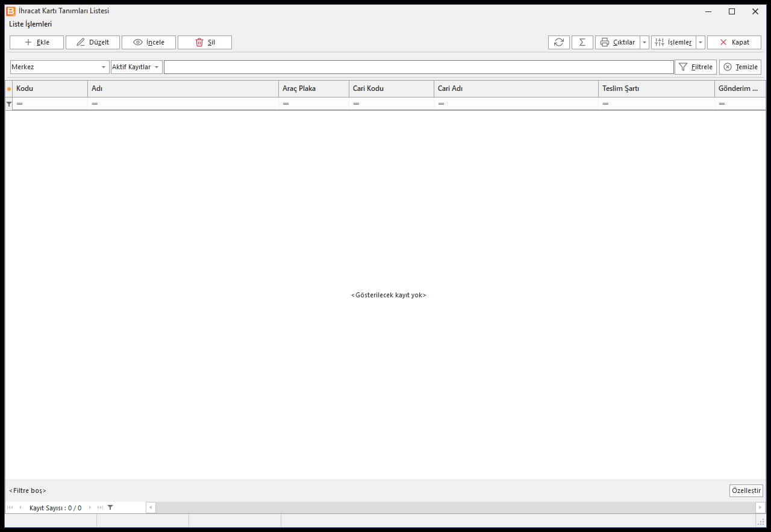Click the Gönderim column header
This screenshot has width=771, height=532.
(x=740, y=88)
